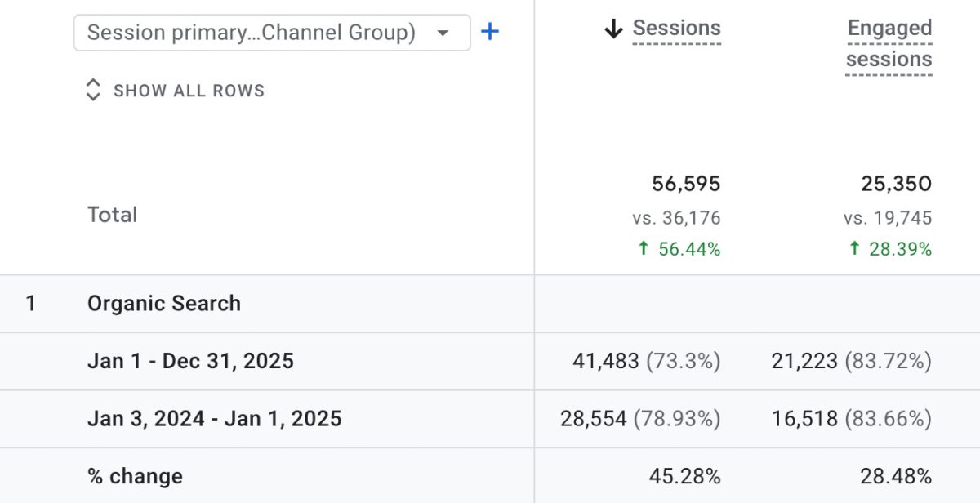Click engaged sessions value 21,223 (83.72%)
This screenshot has height=503, width=980.
coord(852,361)
